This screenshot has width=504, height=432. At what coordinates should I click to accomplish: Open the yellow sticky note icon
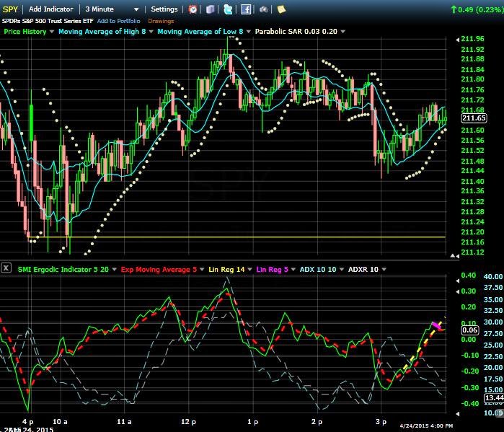coord(281,9)
